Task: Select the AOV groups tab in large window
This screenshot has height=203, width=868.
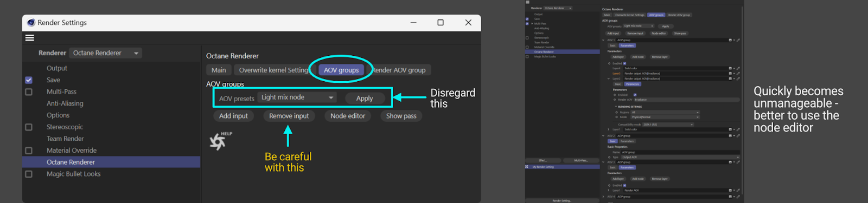Action: [341, 70]
